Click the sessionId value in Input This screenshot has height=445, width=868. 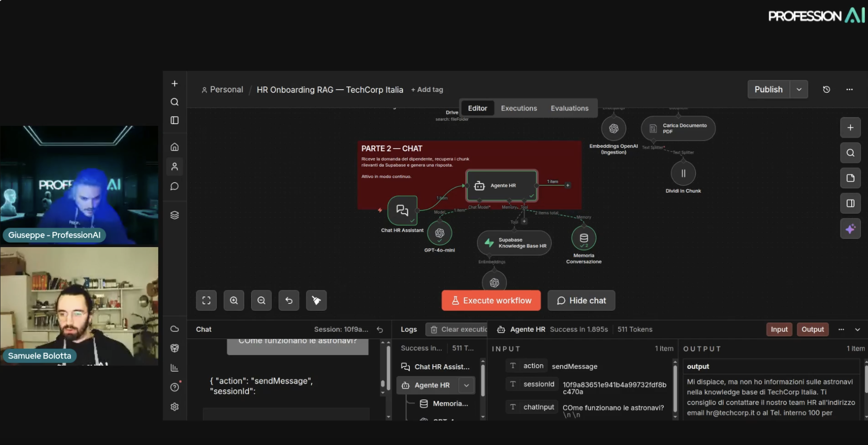(615, 388)
